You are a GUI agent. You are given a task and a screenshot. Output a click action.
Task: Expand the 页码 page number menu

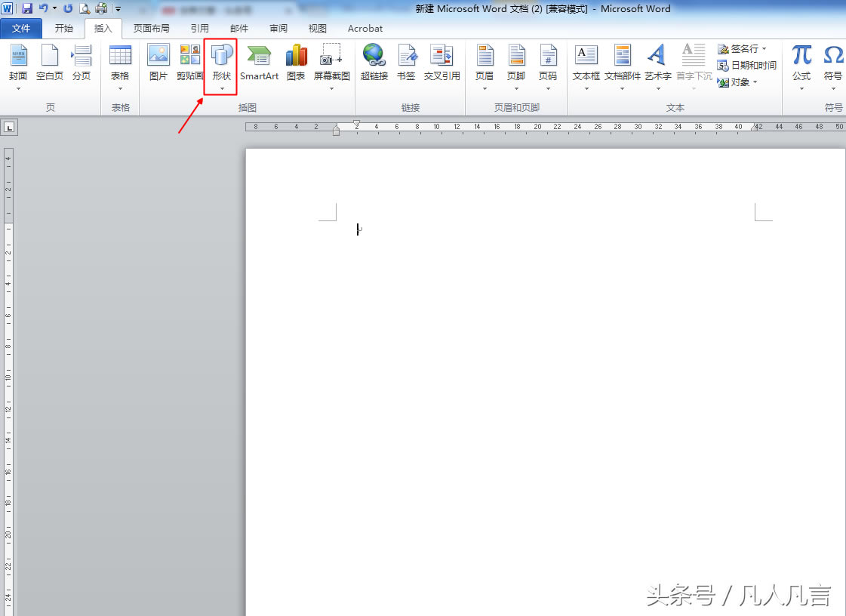click(x=547, y=66)
